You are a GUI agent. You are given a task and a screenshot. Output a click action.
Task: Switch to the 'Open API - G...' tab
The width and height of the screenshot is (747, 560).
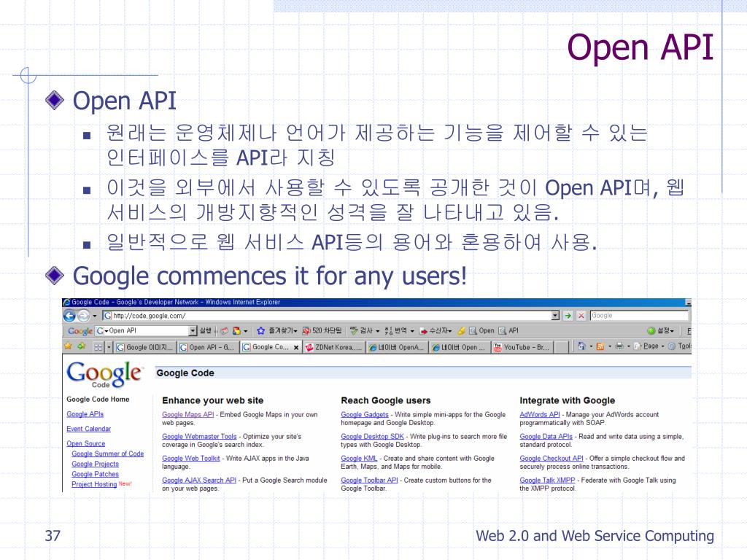click(208, 348)
